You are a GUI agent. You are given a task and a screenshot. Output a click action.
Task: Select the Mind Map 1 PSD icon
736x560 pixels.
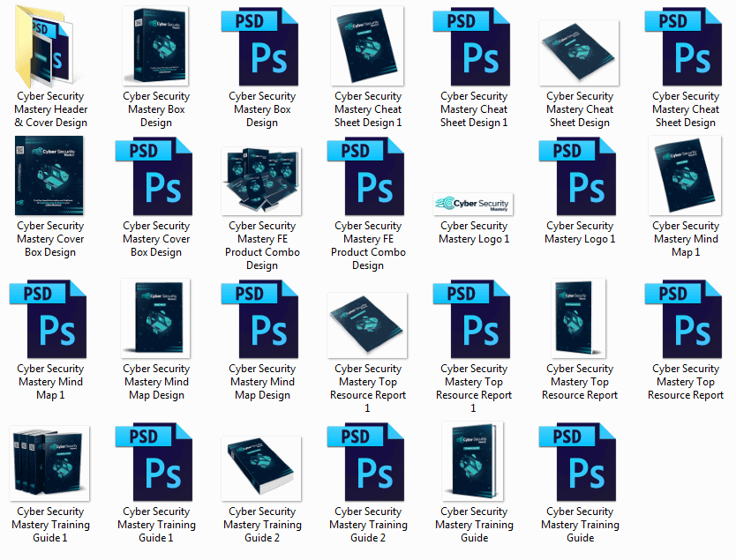click(x=48, y=319)
